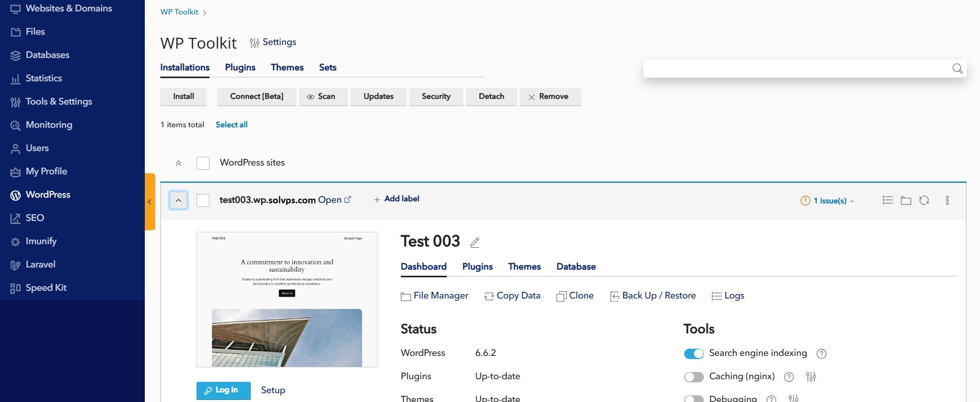Click Clone

point(575,296)
